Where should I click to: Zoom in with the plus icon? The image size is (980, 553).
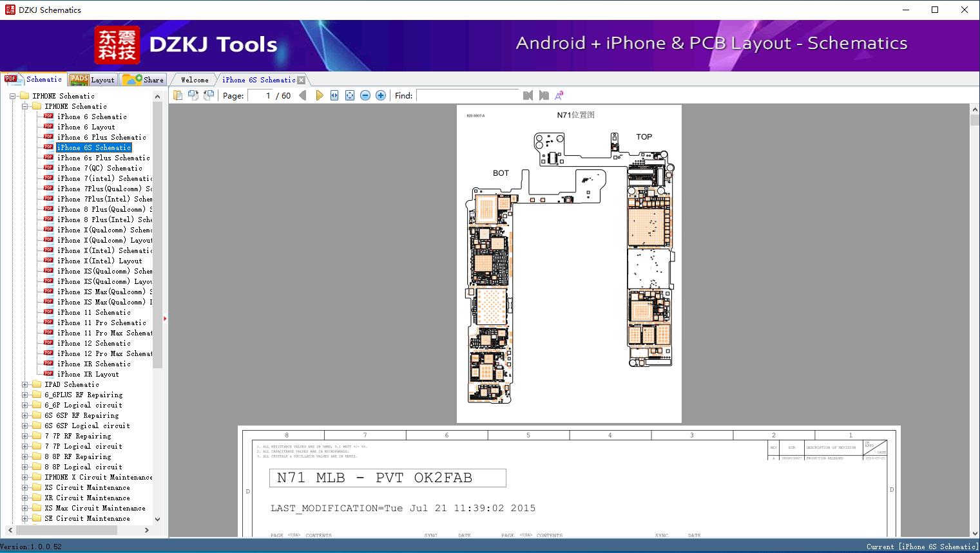[381, 95]
